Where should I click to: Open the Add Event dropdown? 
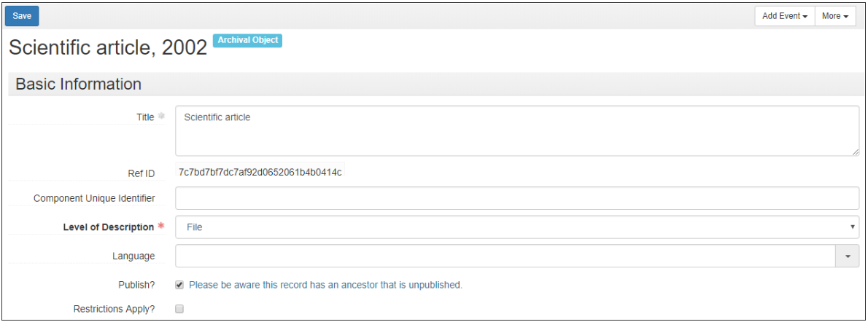click(785, 16)
